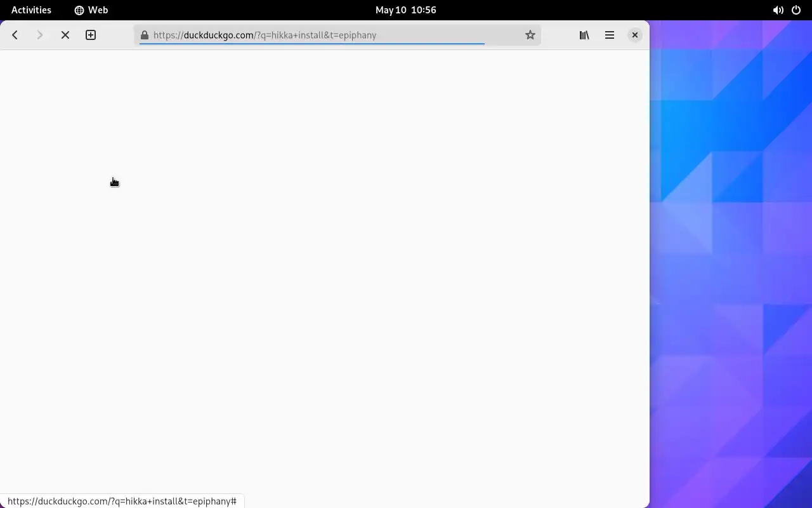This screenshot has width=812, height=508.
Task: Click the status bar URL text
Action: [x=122, y=501]
